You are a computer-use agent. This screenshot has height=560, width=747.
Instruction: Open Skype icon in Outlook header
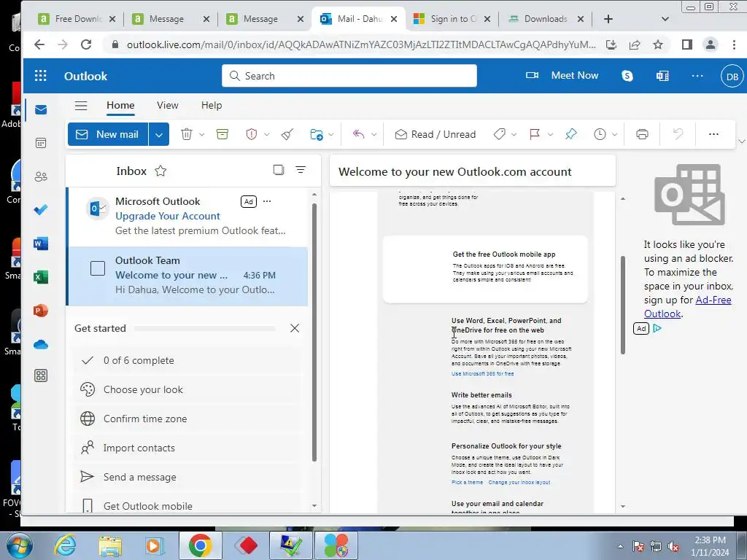click(x=627, y=76)
